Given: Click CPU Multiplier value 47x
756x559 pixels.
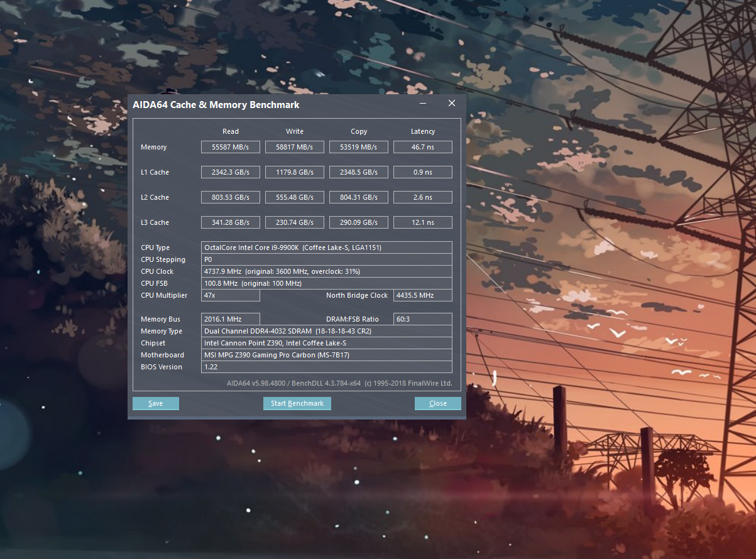Looking at the screenshot, I should pyautogui.click(x=231, y=295).
